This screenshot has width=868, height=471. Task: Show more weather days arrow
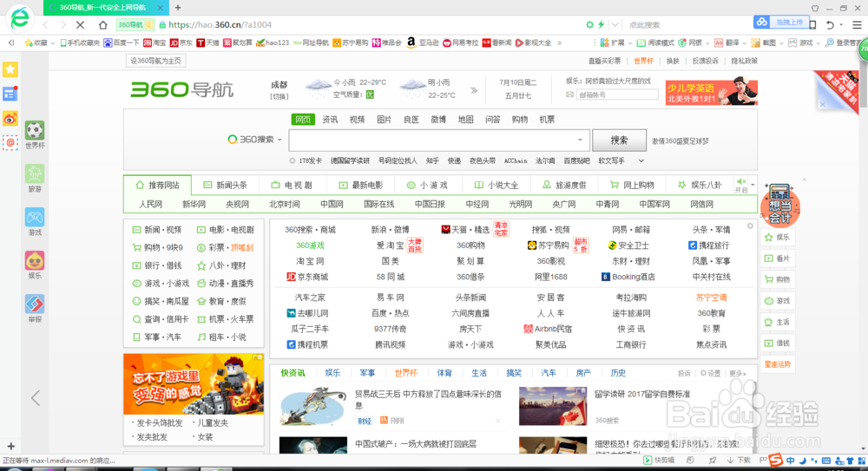point(474,90)
